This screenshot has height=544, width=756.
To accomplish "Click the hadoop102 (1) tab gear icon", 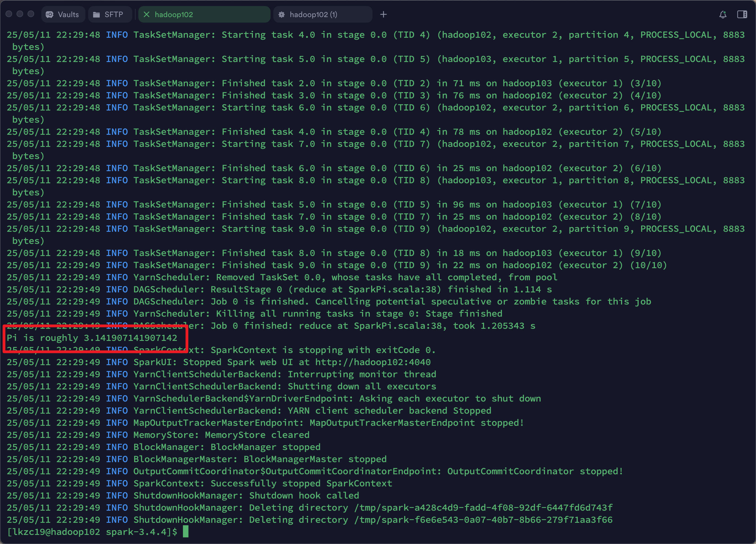I will 282,14.
